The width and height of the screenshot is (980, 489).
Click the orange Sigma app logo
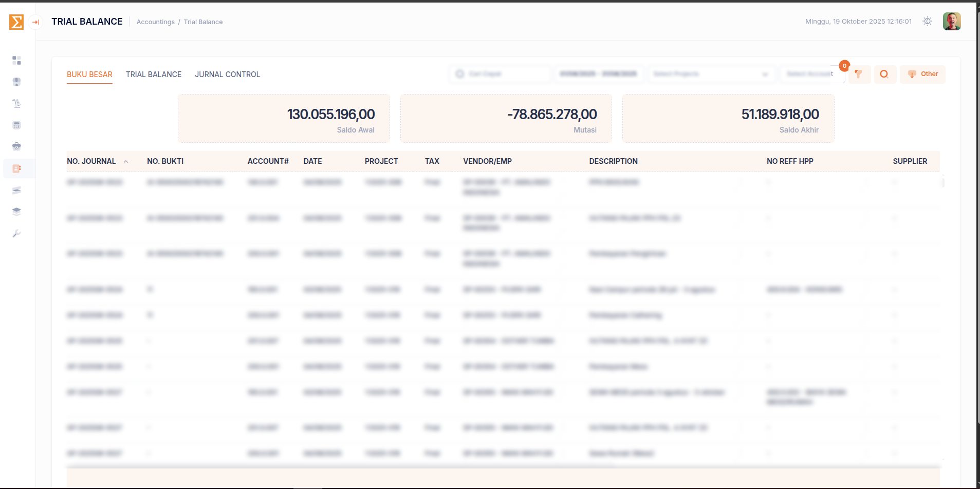coord(16,22)
